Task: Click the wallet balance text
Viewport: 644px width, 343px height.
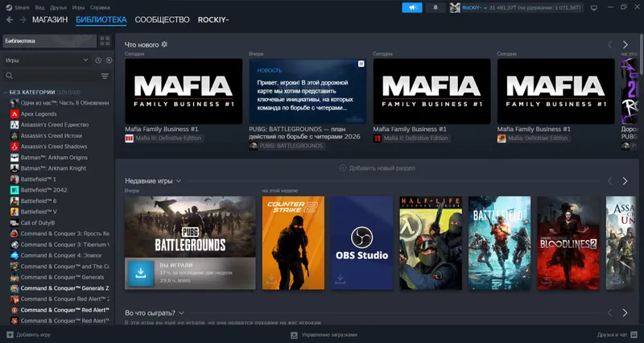Action: pos(535,8)
